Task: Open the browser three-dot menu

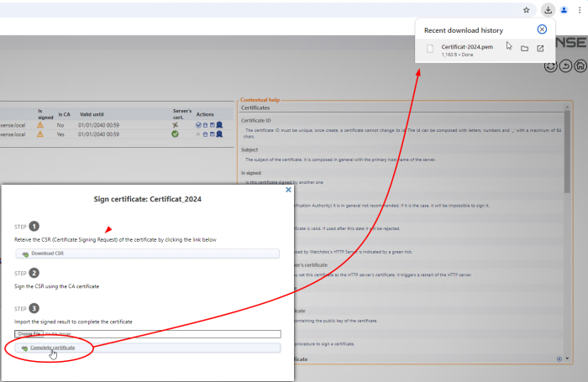Action: tap(580, 10)
